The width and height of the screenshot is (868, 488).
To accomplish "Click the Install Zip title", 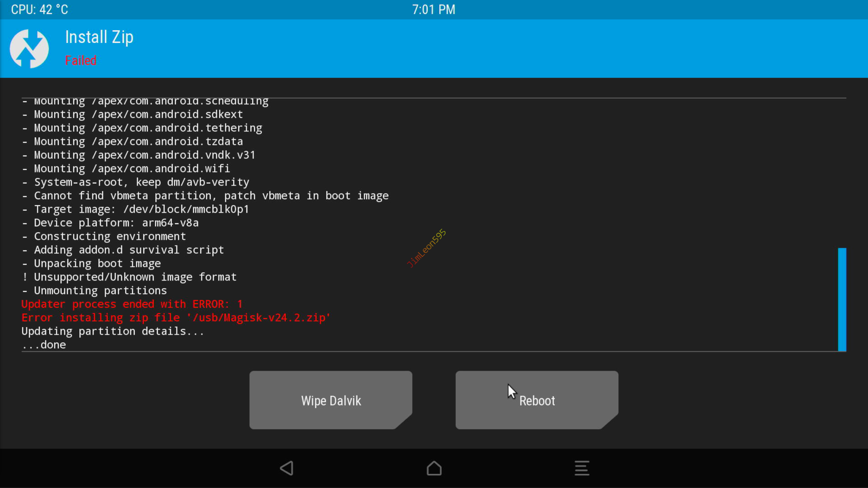I will (x=99, y=37).
